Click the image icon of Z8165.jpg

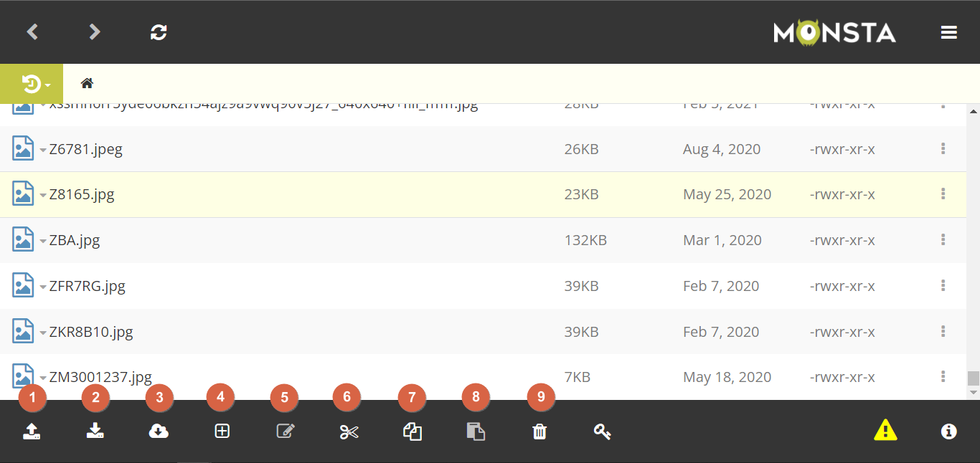tap(23, 194)
